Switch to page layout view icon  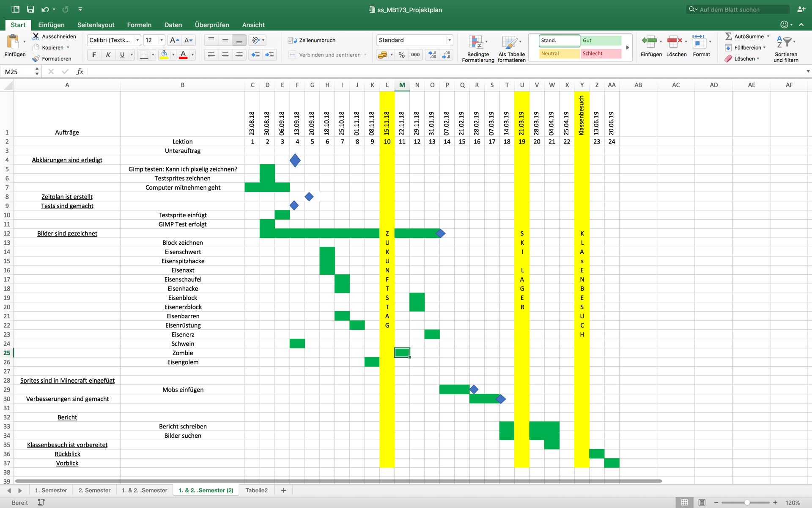click(x=702, y=502)
